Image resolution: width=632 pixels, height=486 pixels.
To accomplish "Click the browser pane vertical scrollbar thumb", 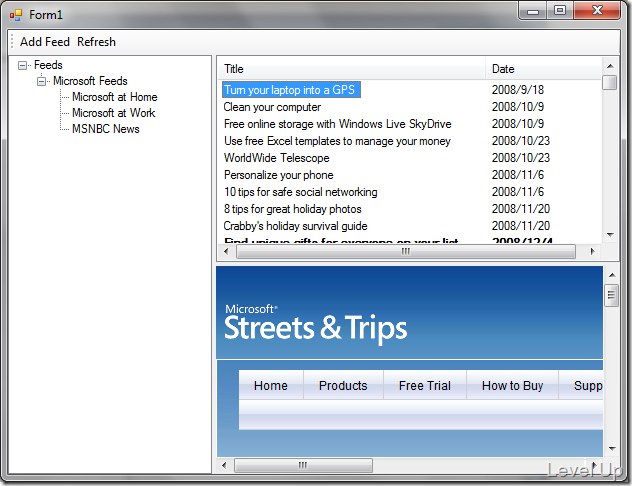I will [x=612, y=295].
